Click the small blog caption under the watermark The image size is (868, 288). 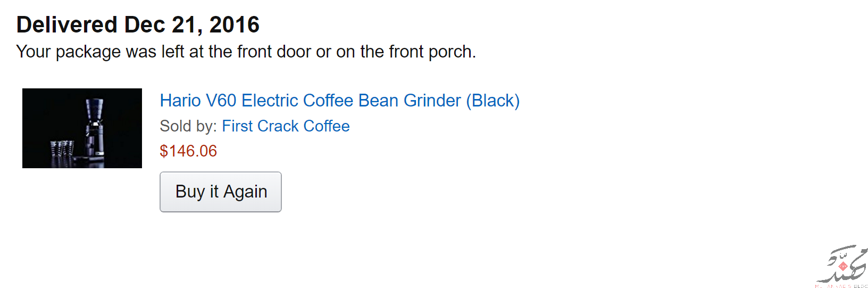click(x=841, y=286)
